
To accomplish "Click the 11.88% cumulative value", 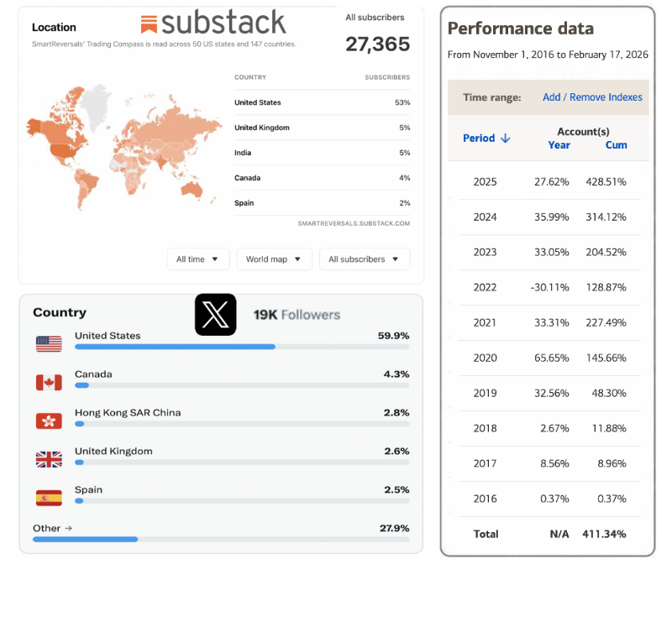I will (x=608, y=428).
